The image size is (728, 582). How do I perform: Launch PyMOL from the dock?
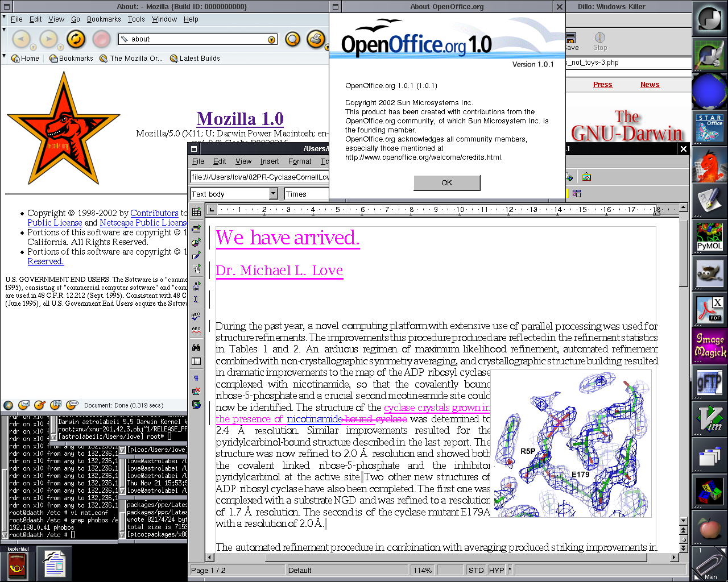tap(709, 236)
